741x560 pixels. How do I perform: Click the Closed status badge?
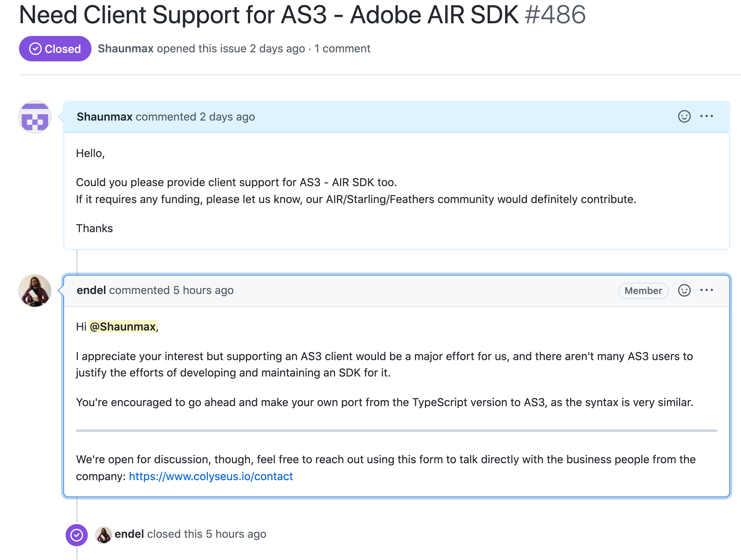point(55,49)
